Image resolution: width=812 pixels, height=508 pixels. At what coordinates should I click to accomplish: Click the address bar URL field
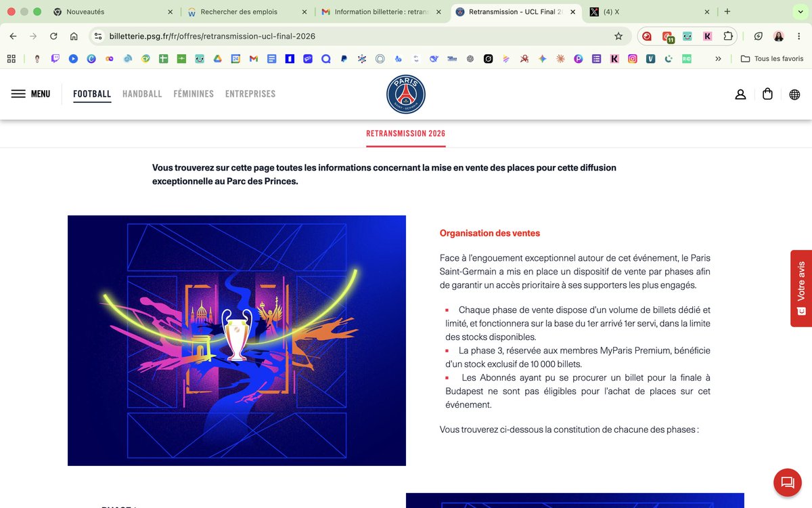pyautogui.click(x=359, y=36)
